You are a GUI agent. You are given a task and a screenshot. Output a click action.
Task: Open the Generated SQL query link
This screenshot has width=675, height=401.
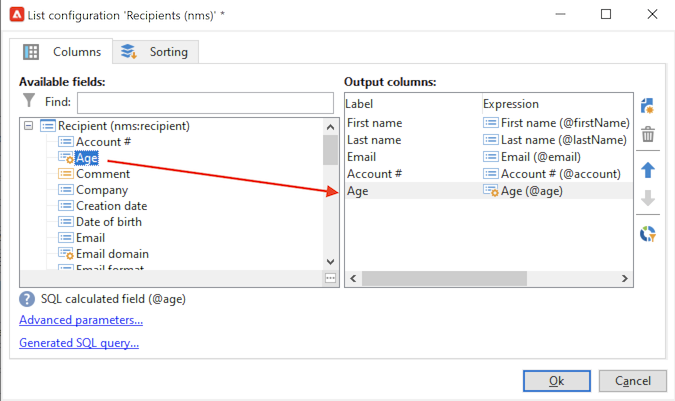[79, 343]
